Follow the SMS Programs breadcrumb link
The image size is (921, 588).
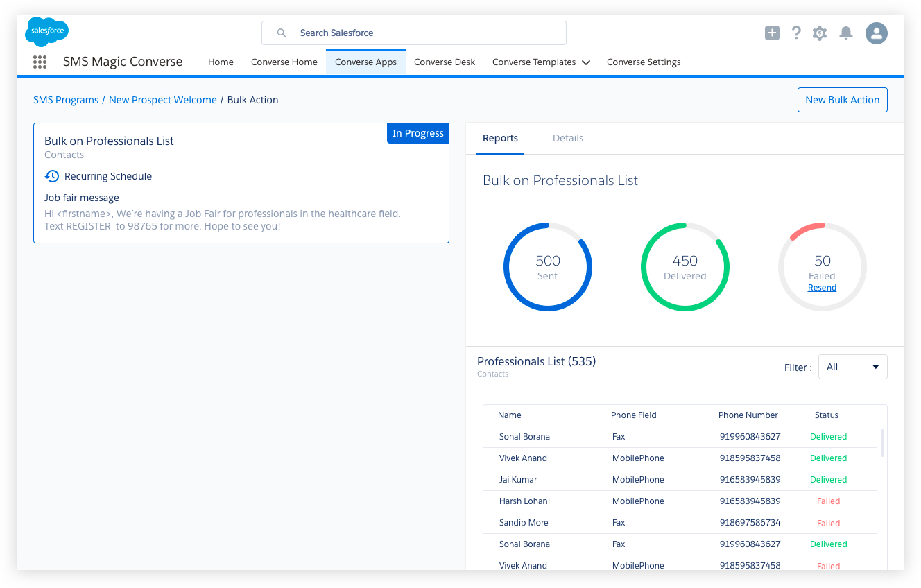click(x=66, y=100)
